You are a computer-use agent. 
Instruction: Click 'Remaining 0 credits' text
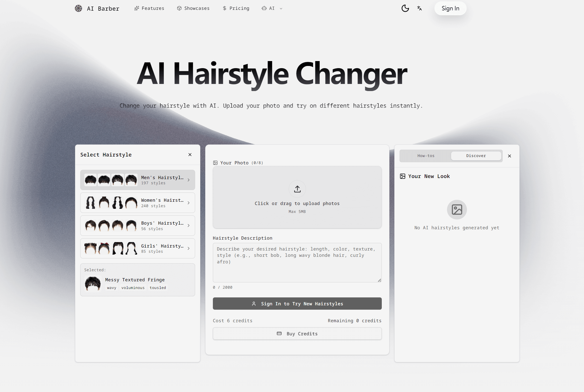(x=354, y=321)
